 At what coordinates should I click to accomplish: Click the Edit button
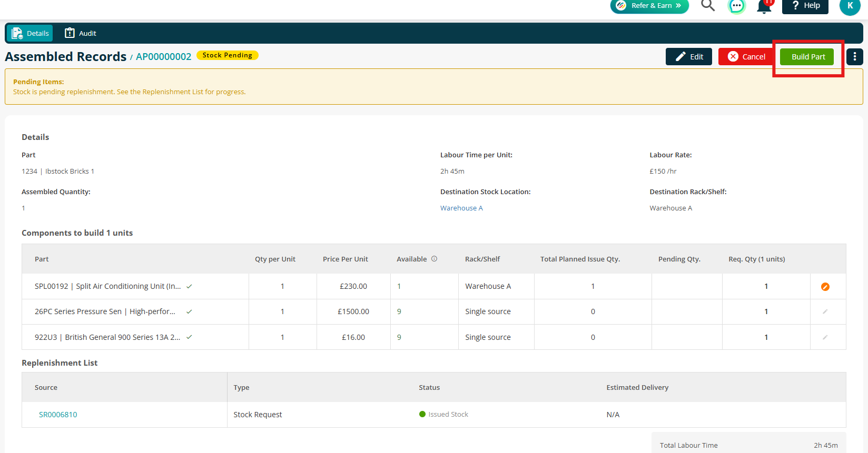click(689, 57)
